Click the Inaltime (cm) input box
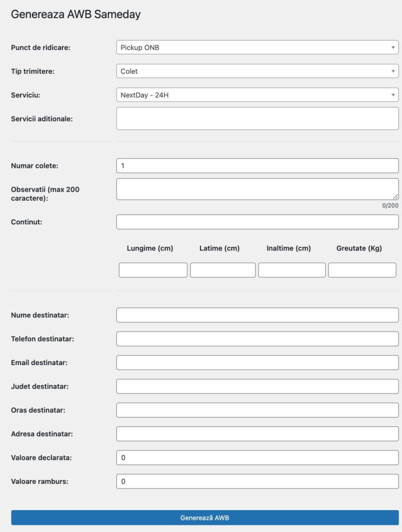 click(x=292, y=269)
